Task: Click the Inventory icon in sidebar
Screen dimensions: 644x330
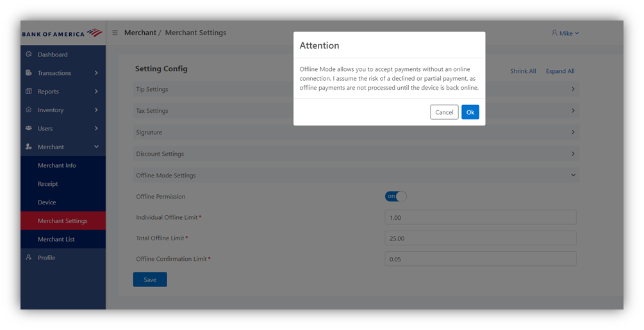Action: [29, 110]
